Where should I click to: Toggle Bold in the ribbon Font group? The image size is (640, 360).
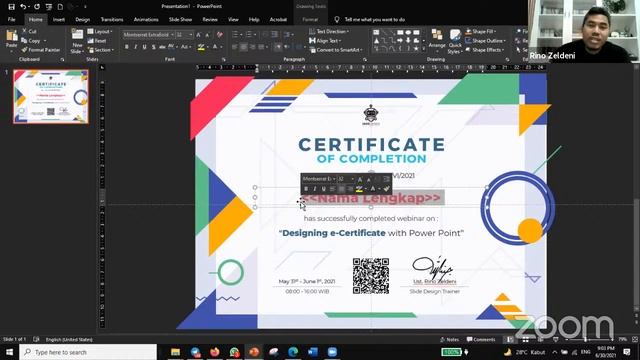127,47
